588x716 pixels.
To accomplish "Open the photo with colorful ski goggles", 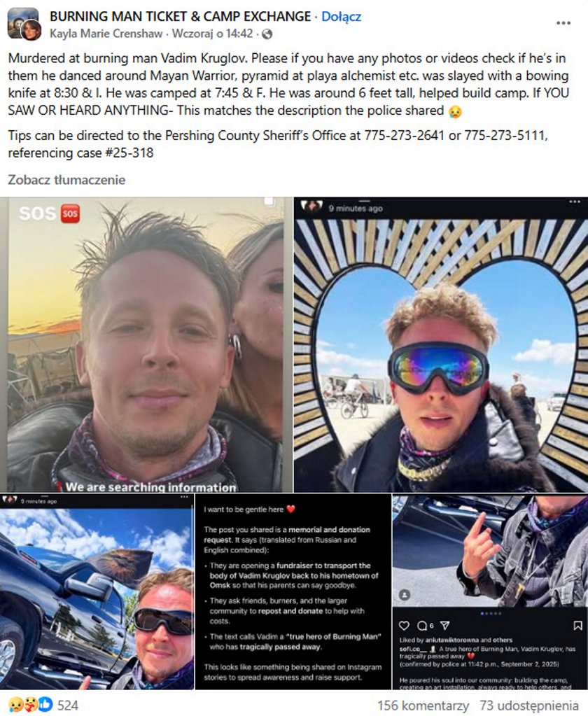I will pos(441,344).
